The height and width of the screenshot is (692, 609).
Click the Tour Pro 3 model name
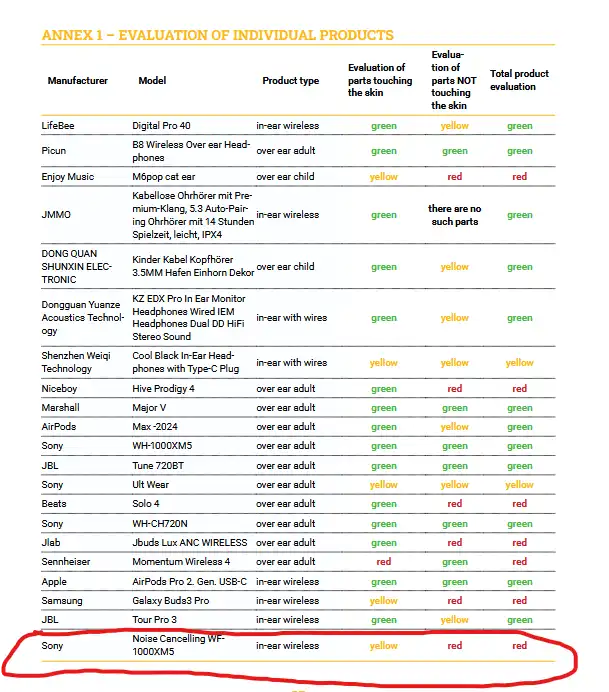click(x=155, y=620)
